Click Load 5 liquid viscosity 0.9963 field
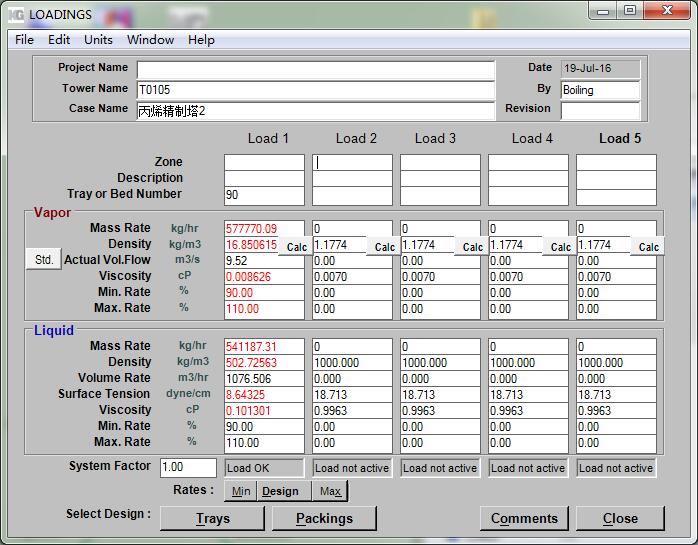Viewport: 698px width, 545px height. pyautogui.click(x=616, y=411)
